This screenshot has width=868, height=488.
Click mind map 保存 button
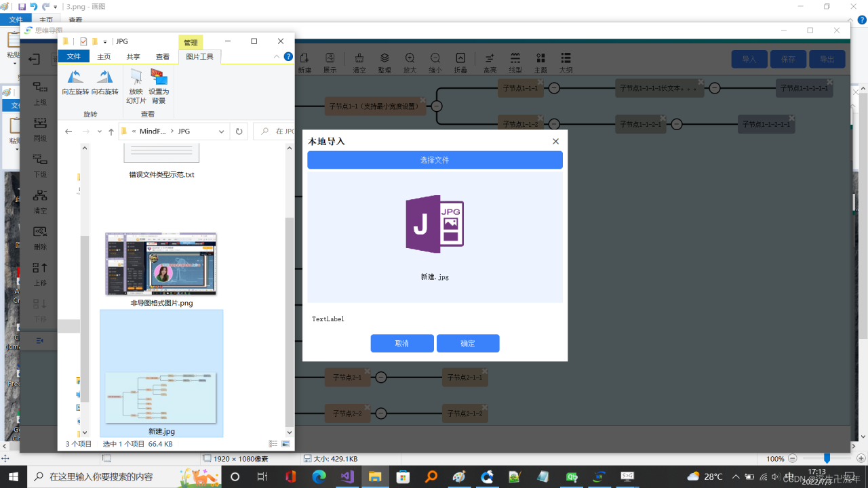(788, 60)
